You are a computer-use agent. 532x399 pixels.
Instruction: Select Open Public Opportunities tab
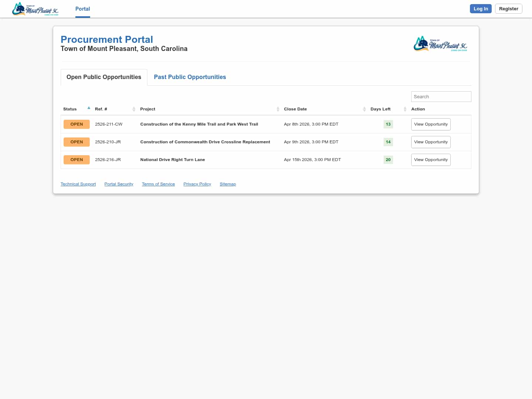coord(104,77)
